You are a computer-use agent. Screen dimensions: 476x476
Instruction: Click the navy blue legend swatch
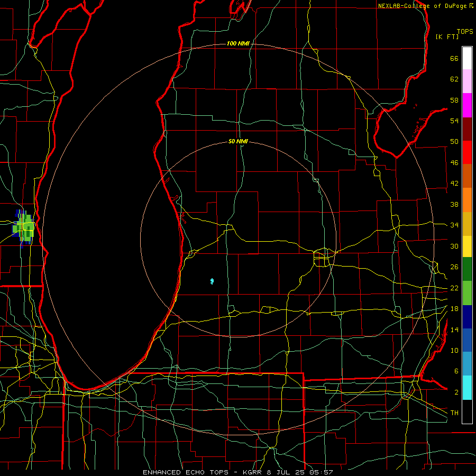pos(467,317)
